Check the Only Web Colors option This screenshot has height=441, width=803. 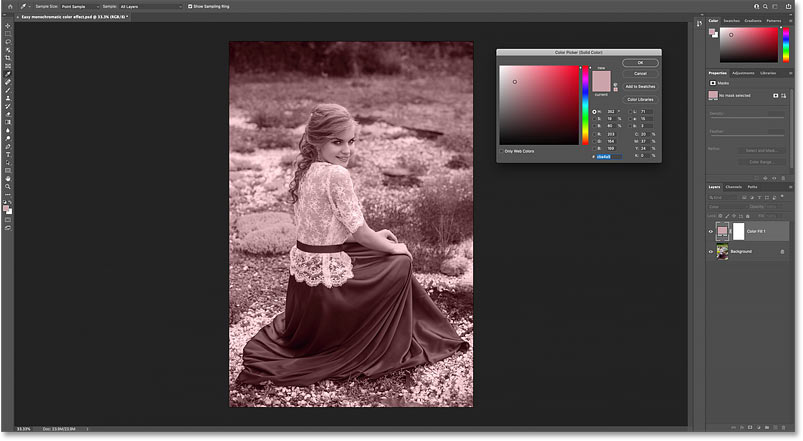tap(502, 151)
